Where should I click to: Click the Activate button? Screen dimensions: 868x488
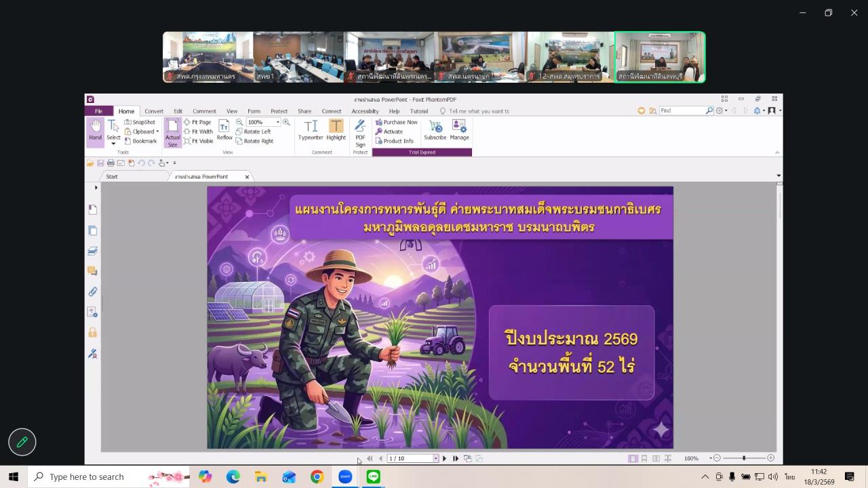pyautogui.click(x=394, y=131)
